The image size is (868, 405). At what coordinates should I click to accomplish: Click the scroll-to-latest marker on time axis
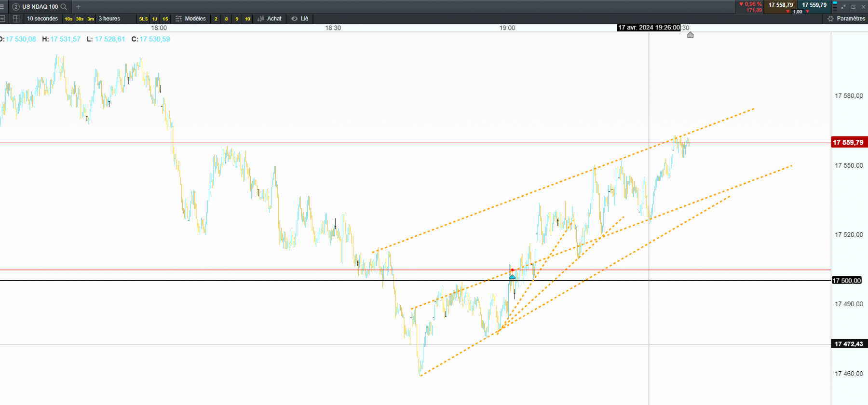pos(691,35)
